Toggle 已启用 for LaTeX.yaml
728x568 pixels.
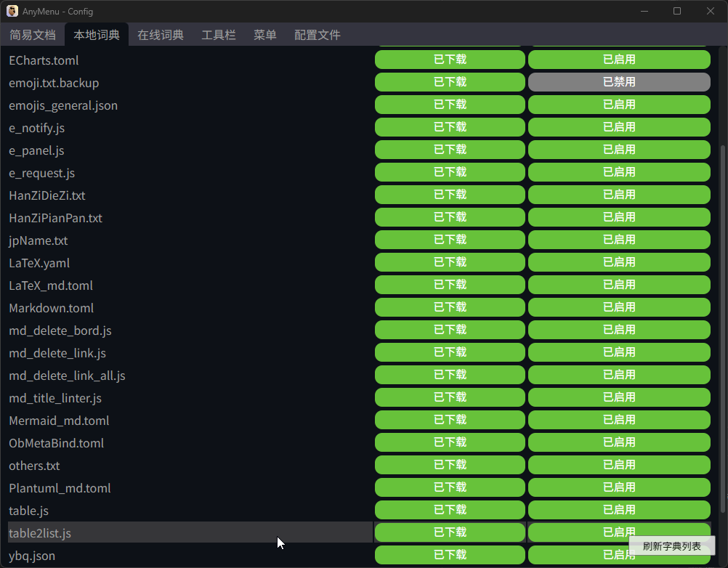click(619, 262)
